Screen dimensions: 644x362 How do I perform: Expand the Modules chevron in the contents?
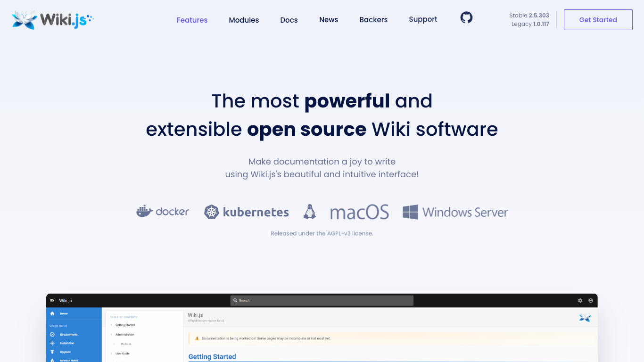[114, 344]
